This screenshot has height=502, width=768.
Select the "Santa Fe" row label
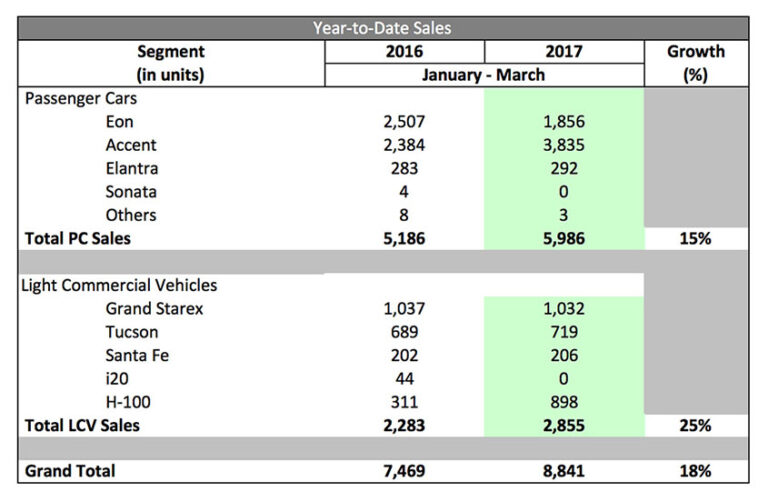click(x=137, y=355)
